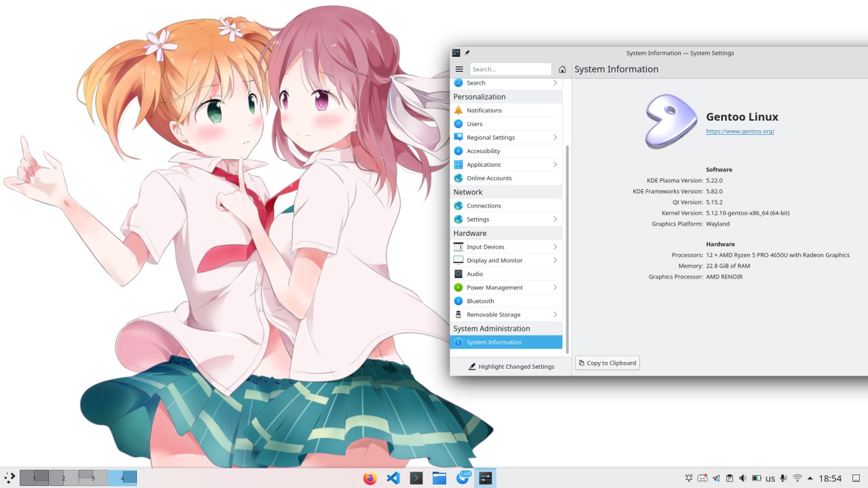
Task: Open the Konsole terminal from the taskbar
Action: tap(416, 478)
